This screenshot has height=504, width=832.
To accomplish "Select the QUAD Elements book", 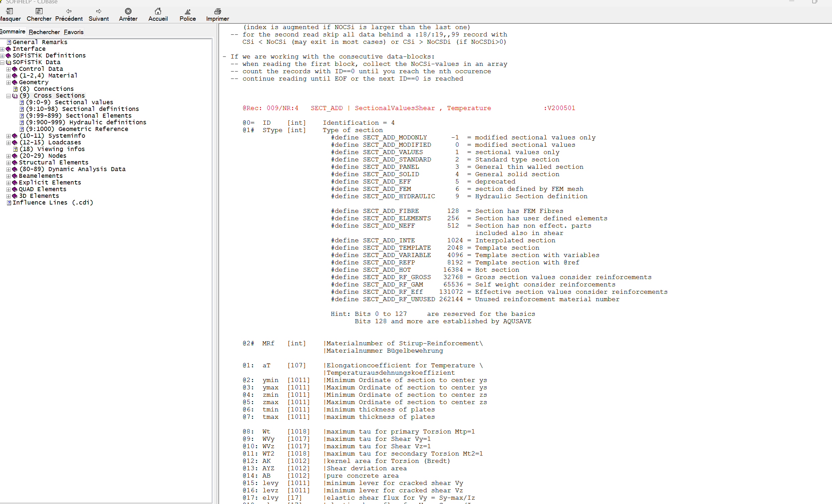I will (42, 190).
